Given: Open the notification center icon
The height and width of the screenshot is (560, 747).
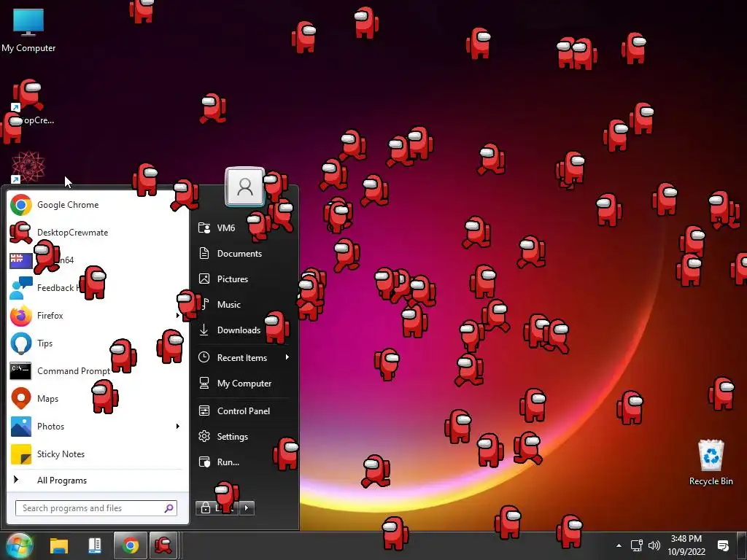Looking at the screenshot, I should (x=723, y=545).
